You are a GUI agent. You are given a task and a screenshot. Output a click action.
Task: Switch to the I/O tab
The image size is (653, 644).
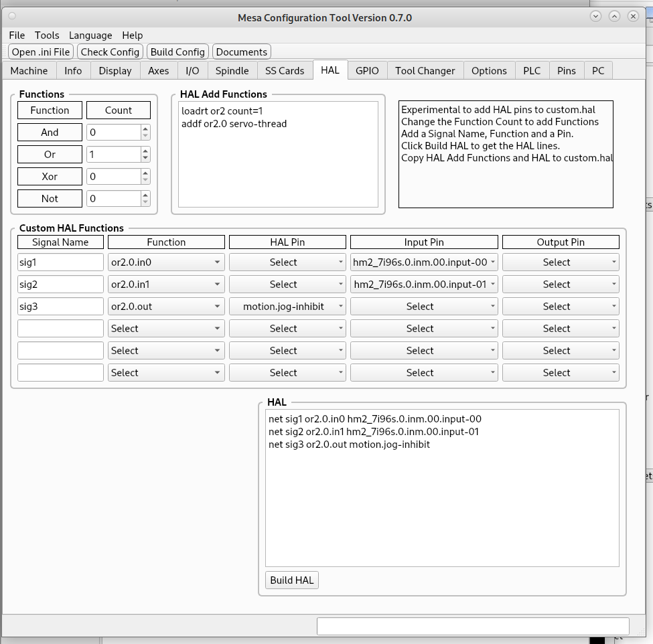[x=192, y=71]
